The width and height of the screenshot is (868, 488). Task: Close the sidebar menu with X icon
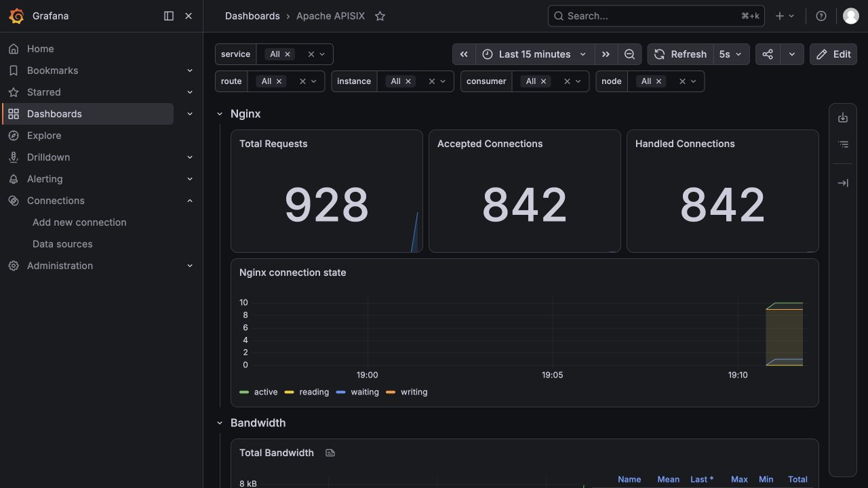pyautogui.click(x=189, y=16)
